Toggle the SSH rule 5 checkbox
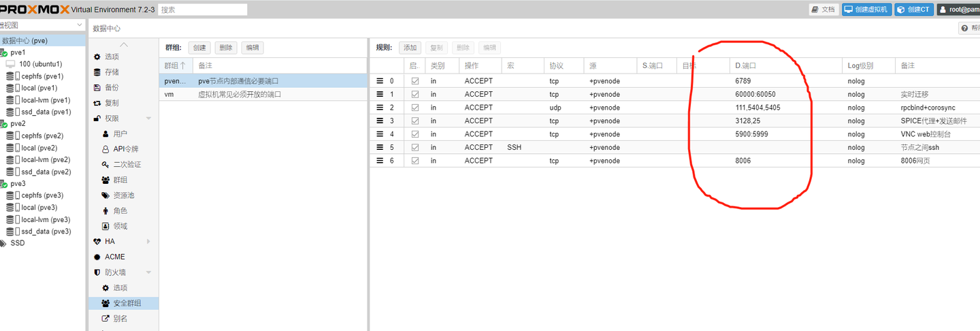 click(415, 147)
